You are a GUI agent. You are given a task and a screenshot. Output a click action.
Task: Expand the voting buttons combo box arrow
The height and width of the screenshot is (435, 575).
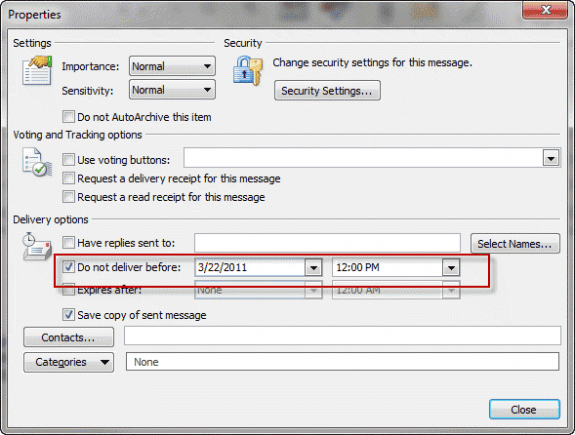point(551,159)
